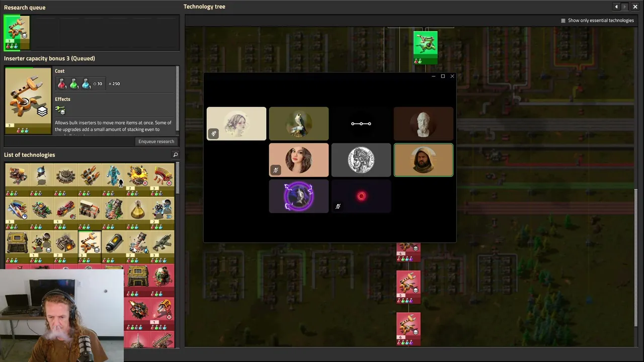Click the pale woman portrait tile in call window
644x362 pixels.
click(x=236, y=124)
